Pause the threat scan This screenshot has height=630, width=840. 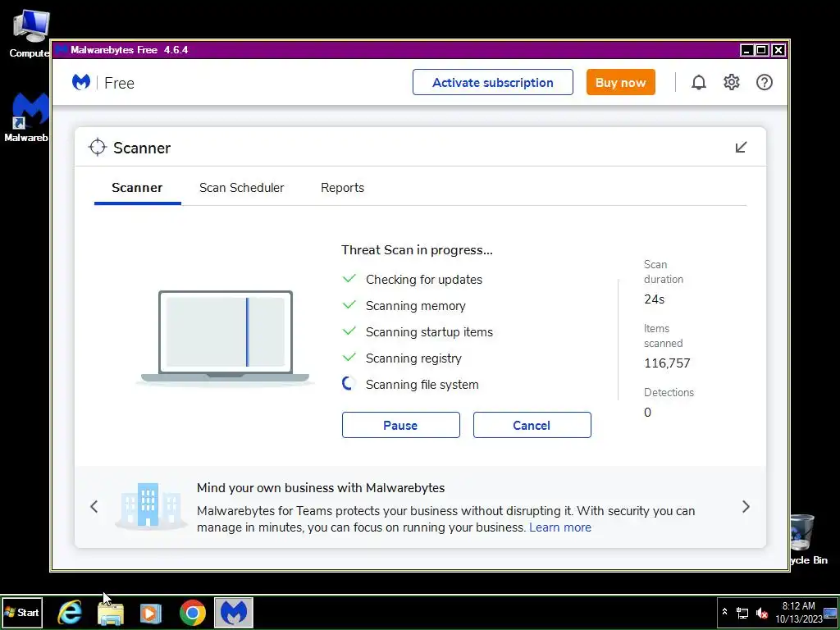400,426
